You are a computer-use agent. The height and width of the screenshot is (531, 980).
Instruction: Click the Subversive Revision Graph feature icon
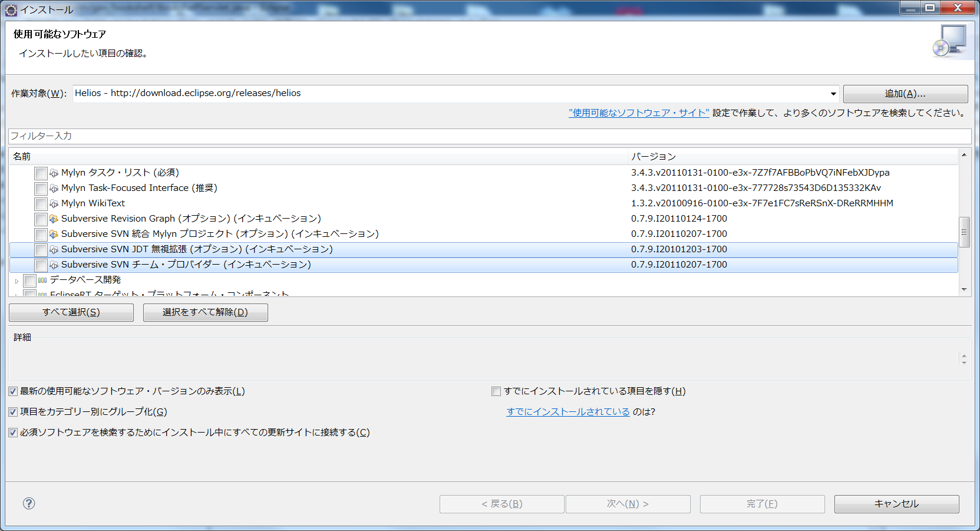(54, 219)
